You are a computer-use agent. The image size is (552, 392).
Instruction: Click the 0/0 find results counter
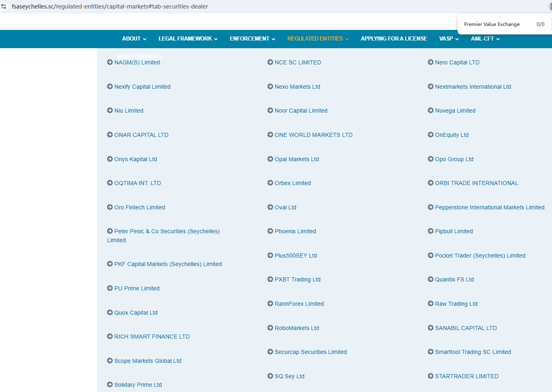click(x=540, y=24)
